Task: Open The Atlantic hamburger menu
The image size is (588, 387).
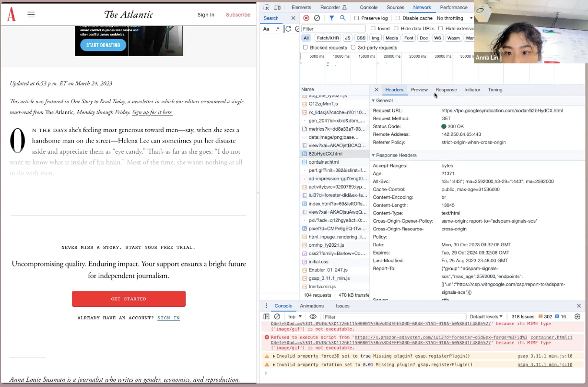Action: pos(31,15)
